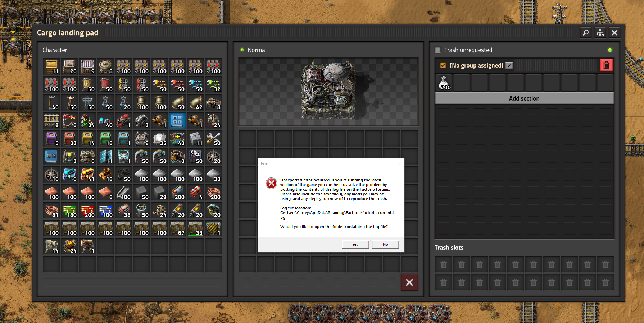Pick the green buffer chest stack of 18
This screenshot has width=644, height=323.
click(x=105, y=139)
